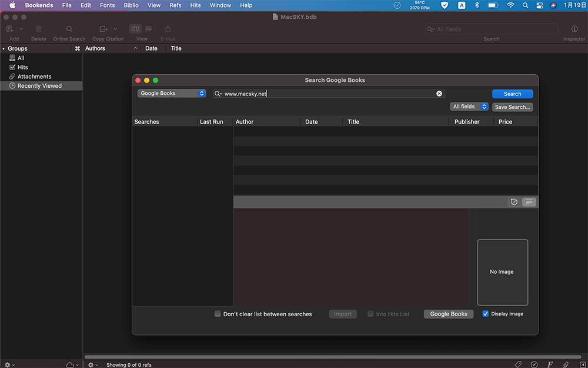Viewport: 588px width, 368px height.
Task: Open the Window menu
Action: pyautogui.click(x=220, y=5)
